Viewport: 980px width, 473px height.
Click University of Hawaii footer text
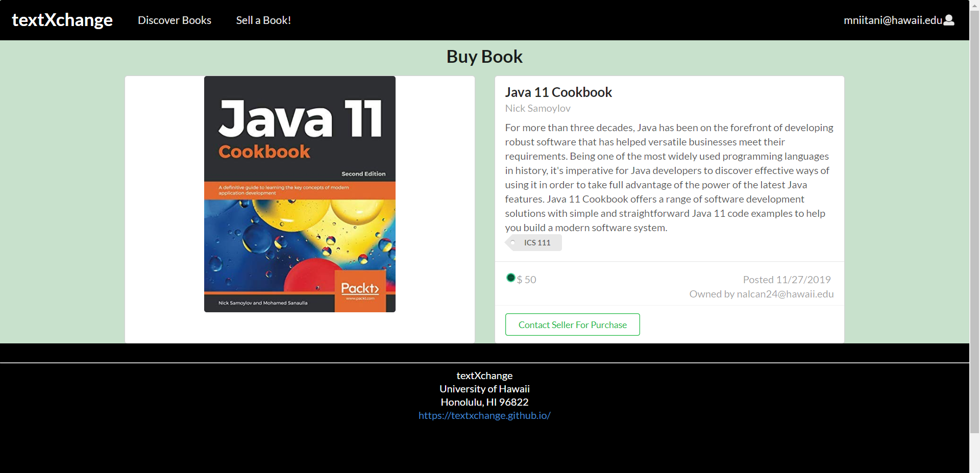484,389
